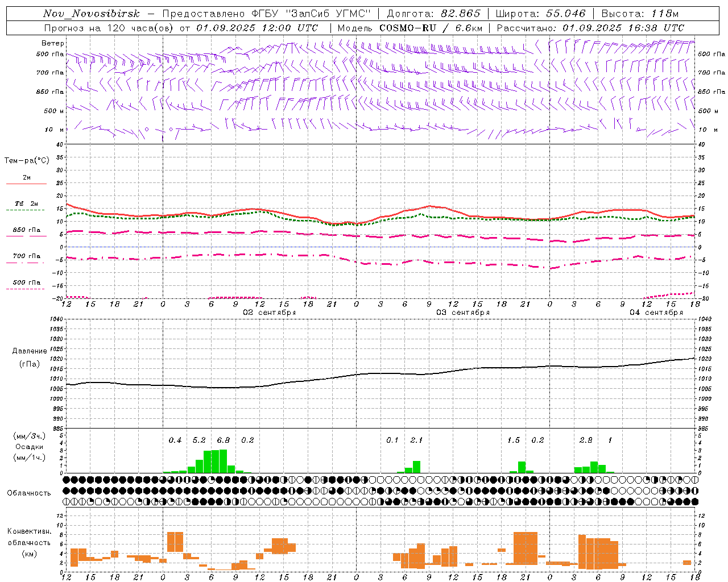Select the Прогноз на 120 часа(ов) text
The width and height of the screenshot is (728, 582).
pos(109,28)
